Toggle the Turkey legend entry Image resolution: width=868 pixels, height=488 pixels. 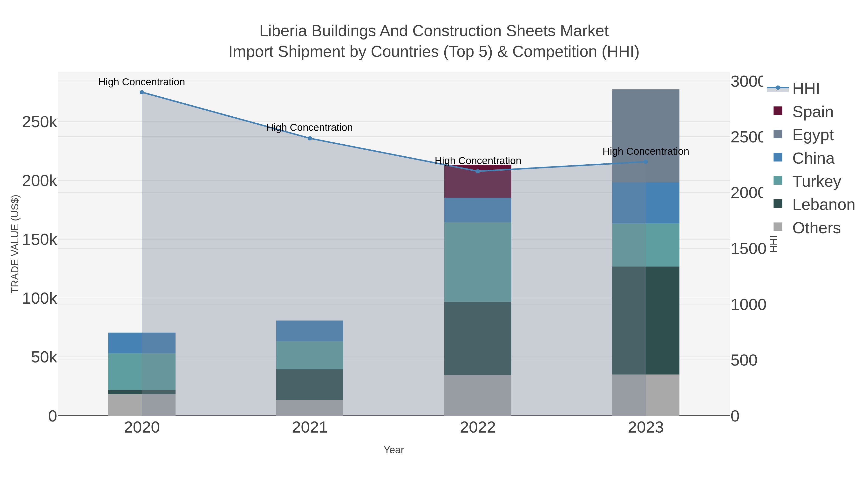point(807,181)
